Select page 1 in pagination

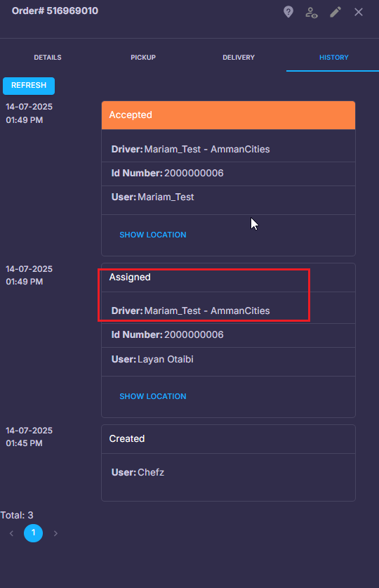pyautogui.click(x=33, y=533)
